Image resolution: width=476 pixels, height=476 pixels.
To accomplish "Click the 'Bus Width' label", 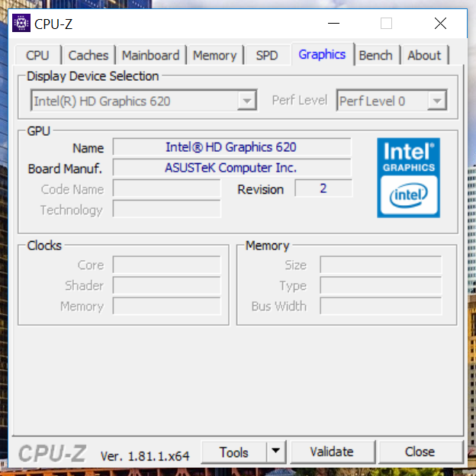I will [x=278, y=307].
